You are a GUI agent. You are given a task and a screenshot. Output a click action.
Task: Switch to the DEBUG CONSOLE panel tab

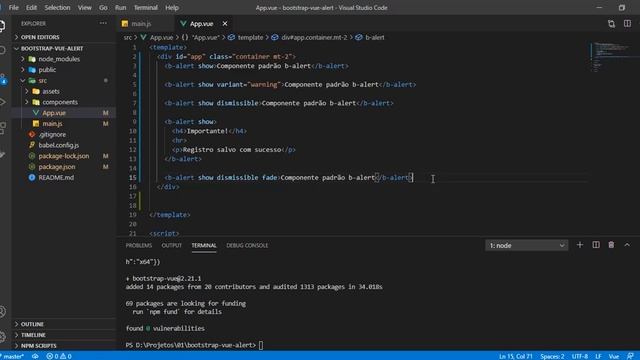(x=247, y=245)
